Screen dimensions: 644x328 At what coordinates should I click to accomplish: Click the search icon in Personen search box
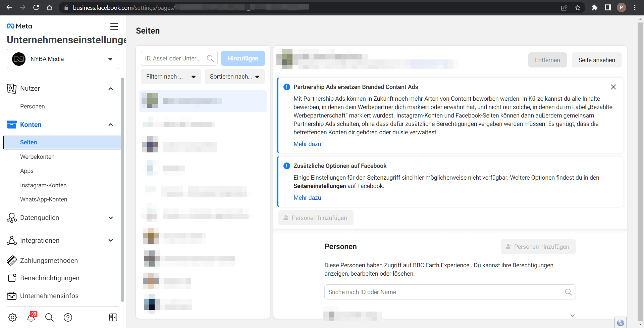[569, 292]
